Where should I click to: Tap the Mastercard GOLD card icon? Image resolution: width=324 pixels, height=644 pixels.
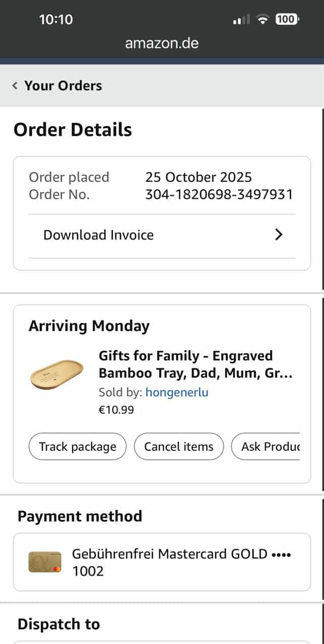(45, 562)
